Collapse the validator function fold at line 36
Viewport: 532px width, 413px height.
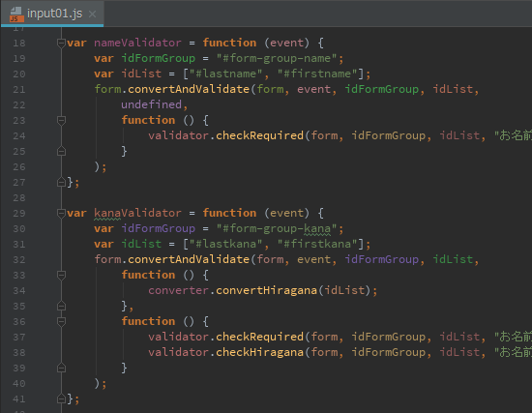tap(61, 321)
